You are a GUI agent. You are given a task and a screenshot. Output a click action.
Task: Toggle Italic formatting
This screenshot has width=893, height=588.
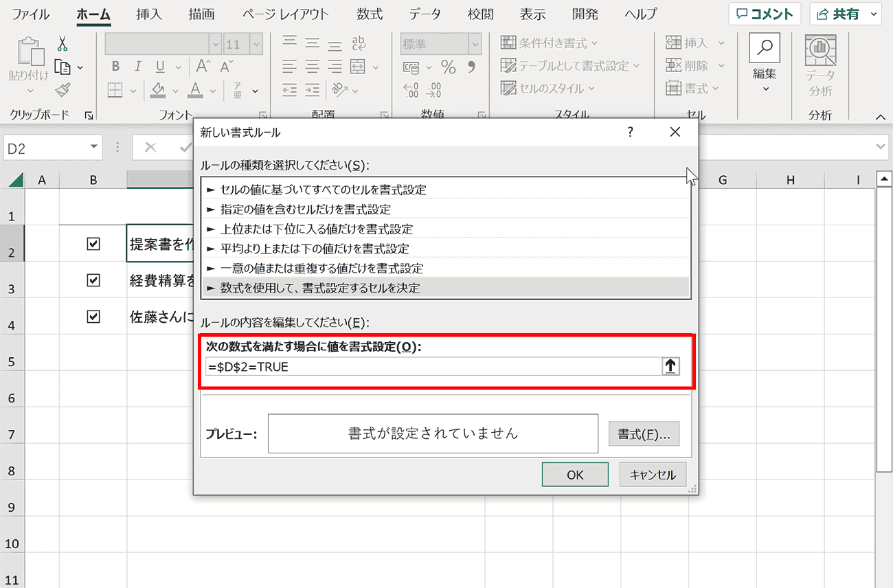[138, 67]
